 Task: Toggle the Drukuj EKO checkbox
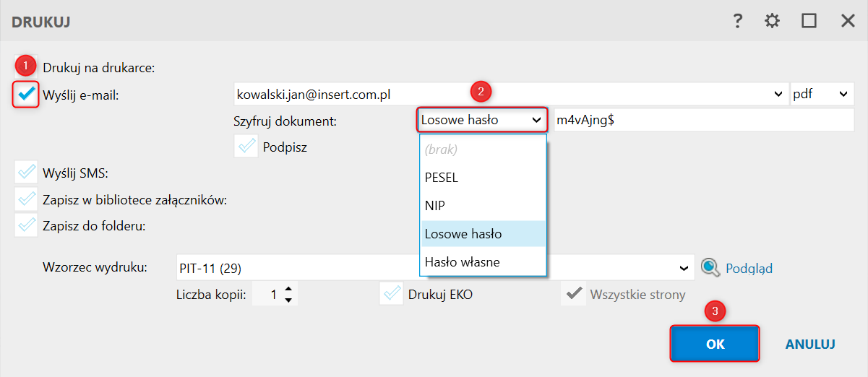coord(392,294)
